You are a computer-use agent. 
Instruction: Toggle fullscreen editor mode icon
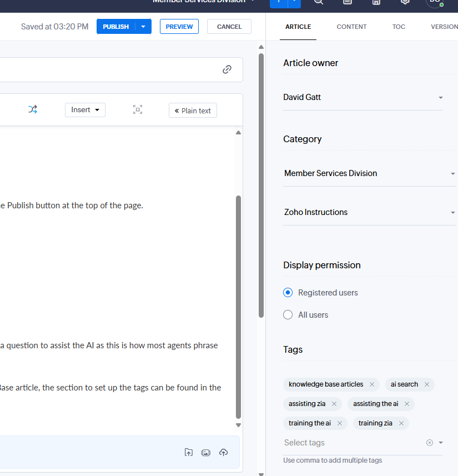(138, 109)
